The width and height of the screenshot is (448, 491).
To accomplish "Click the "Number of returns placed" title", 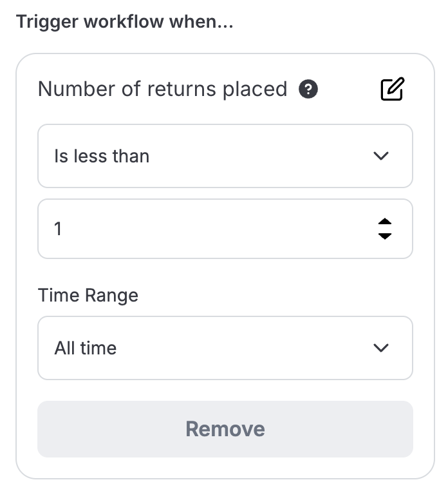I will point(162,89).
